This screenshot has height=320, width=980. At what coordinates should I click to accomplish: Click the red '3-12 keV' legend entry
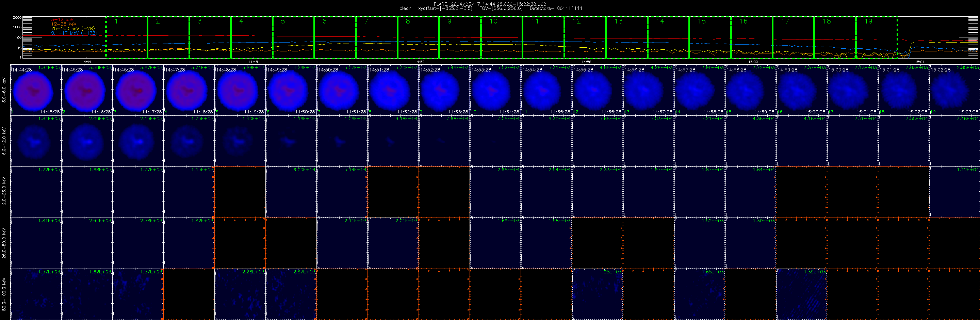(x=62, y=19)
